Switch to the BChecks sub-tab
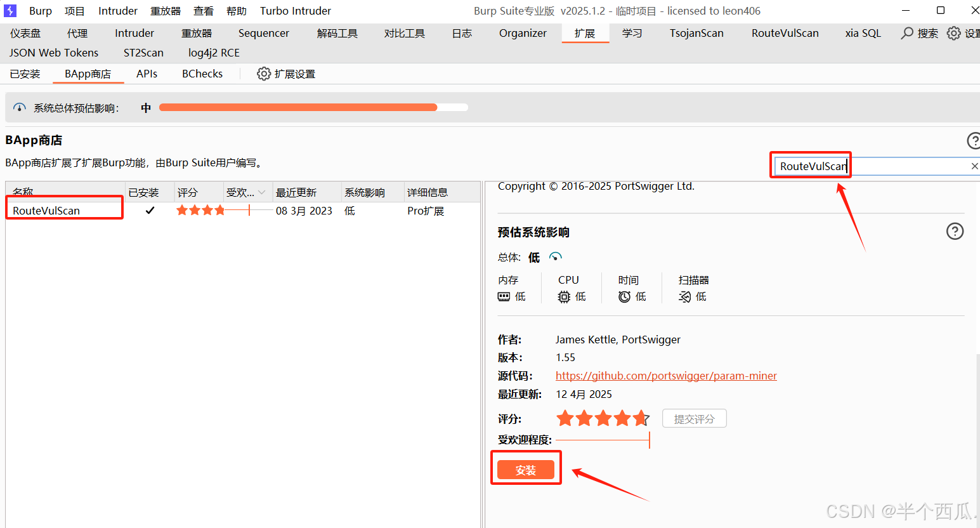The width and height of the screenshot is (980, 528). click(x=202, y=74)
